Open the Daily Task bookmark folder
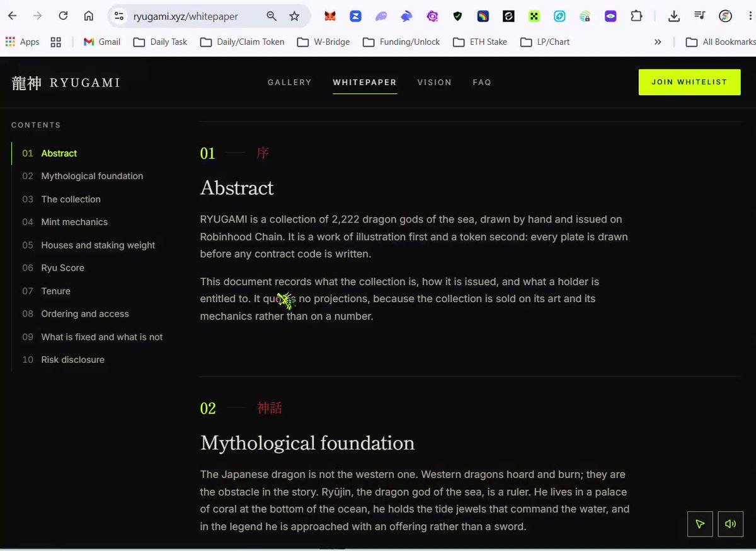 click(x=161, y=42)
